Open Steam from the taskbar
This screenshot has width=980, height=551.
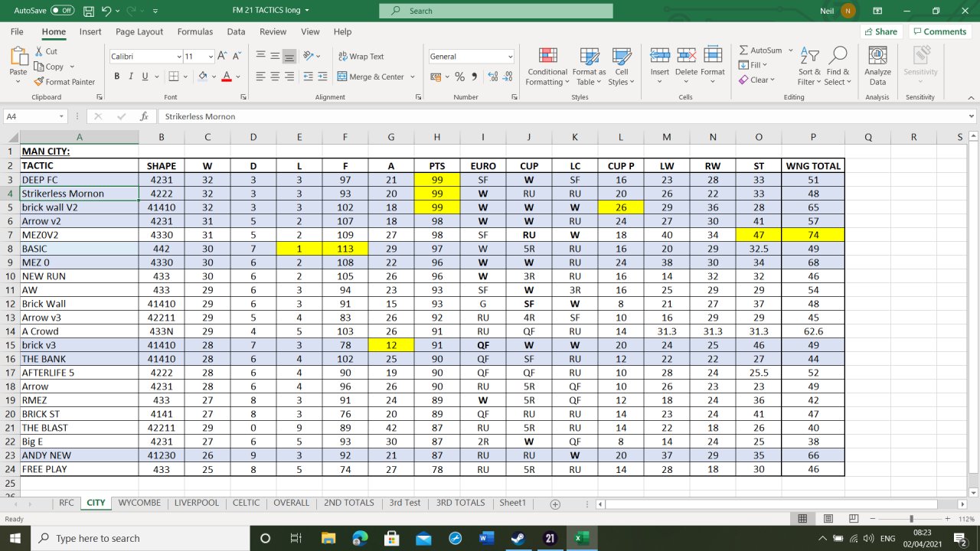(517, 539)
